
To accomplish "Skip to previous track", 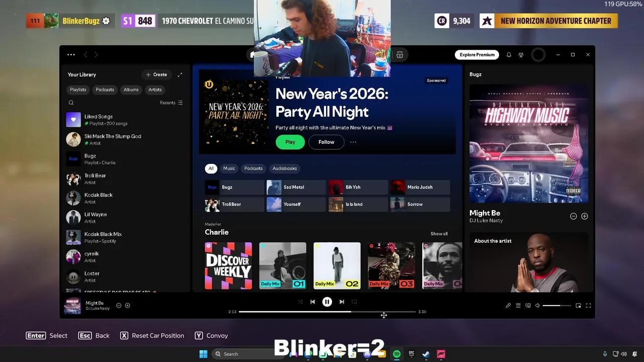I will (x=312, y=302).
